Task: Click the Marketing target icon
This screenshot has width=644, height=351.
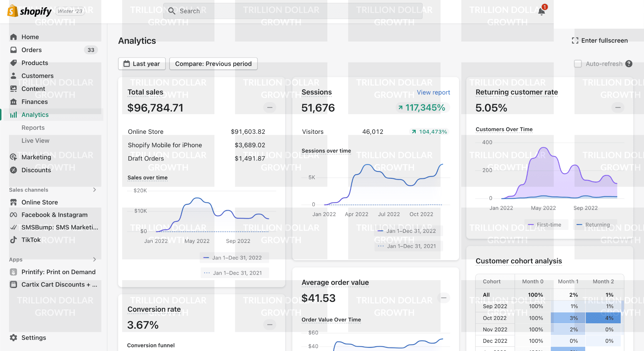Action: (14, 157)
